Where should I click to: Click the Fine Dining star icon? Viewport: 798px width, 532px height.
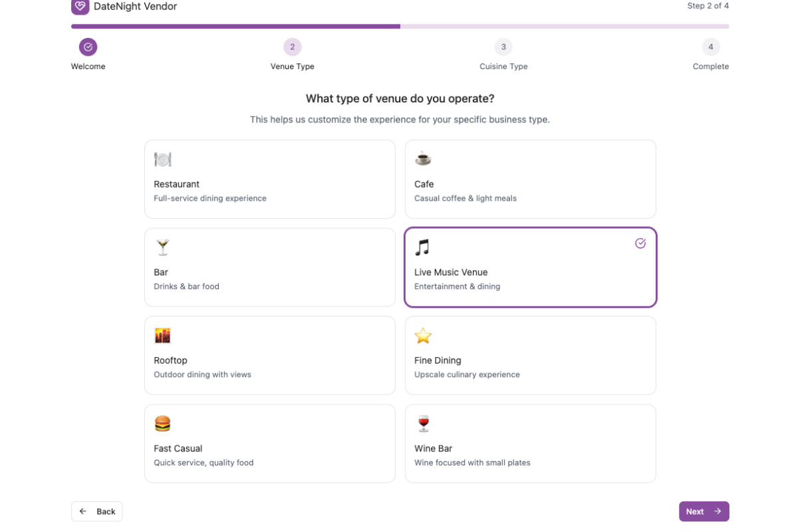pos(423,336)
